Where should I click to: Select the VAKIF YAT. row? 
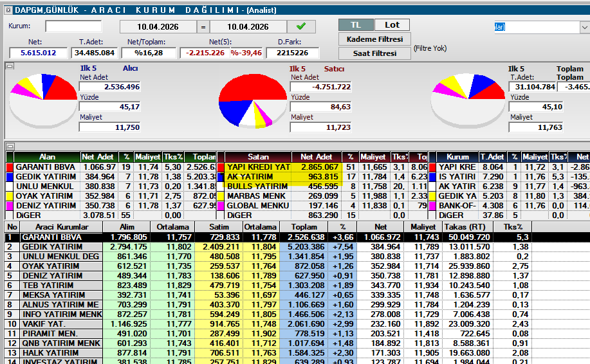[297, 324]
